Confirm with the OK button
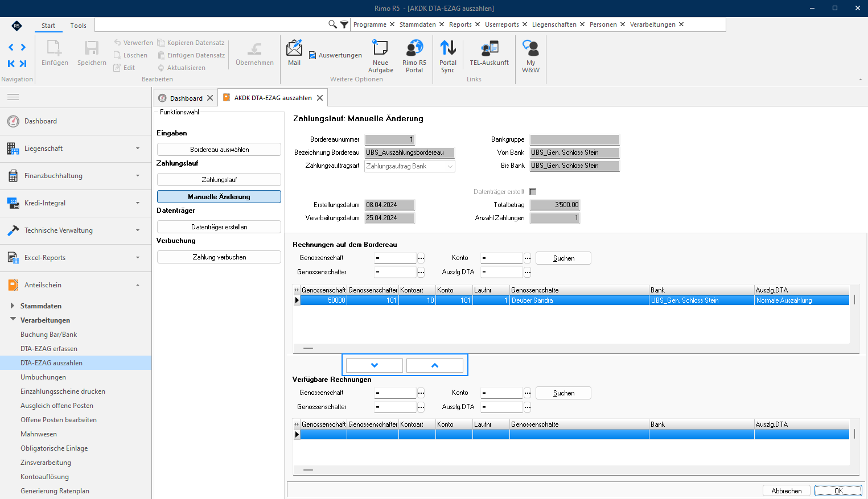 [838, 490]
